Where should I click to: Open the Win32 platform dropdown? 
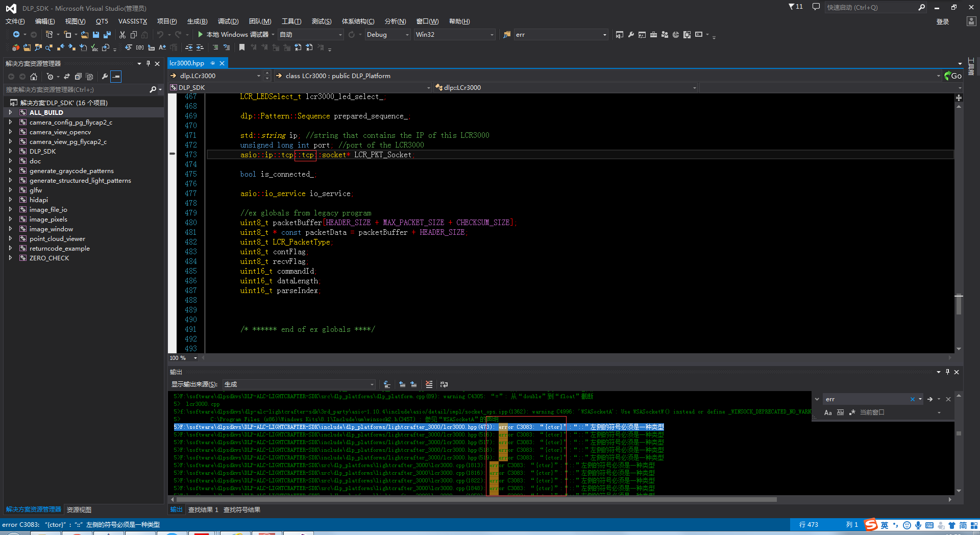tap(454, 35)
